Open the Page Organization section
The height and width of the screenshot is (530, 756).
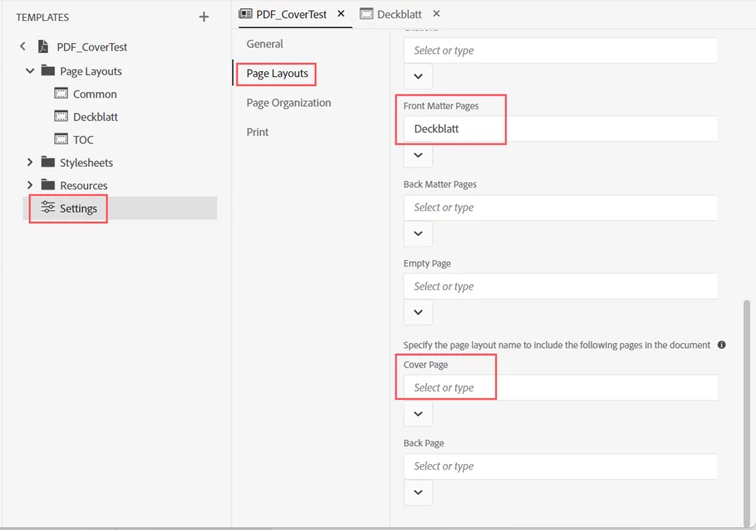point(288,103)
